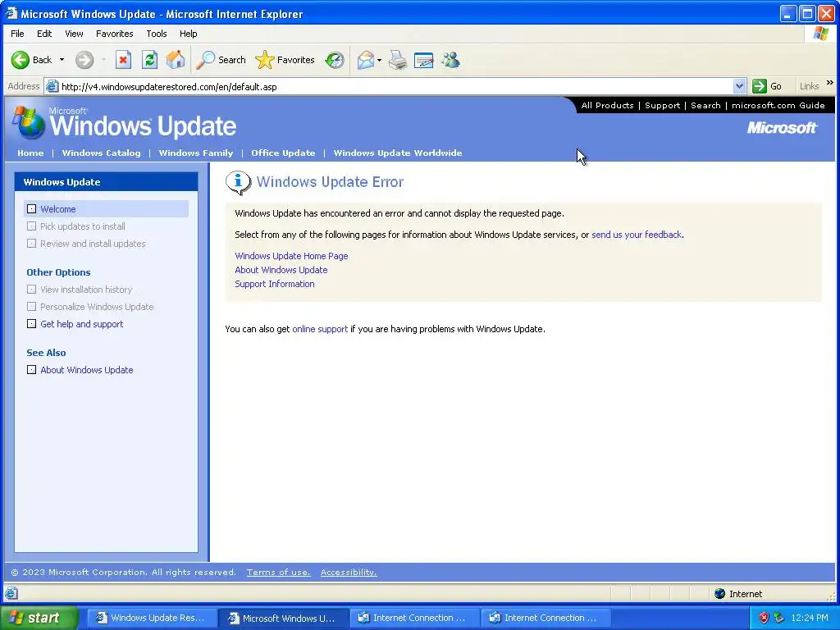Click page icon in address bar
840x630 pixels.
[52, 86]
